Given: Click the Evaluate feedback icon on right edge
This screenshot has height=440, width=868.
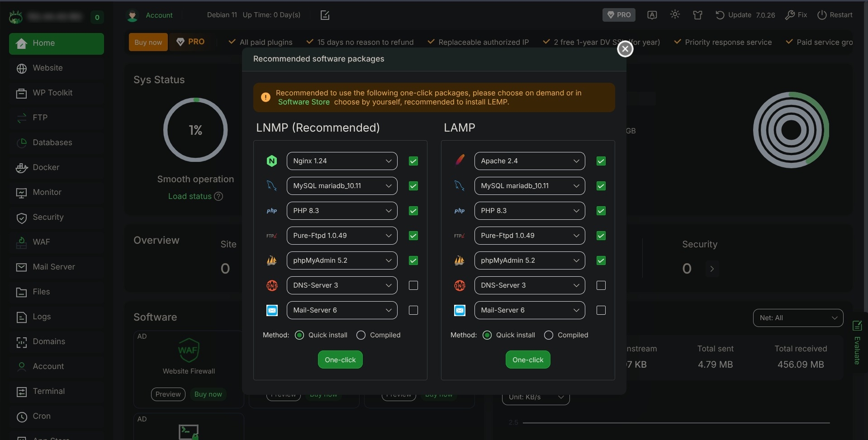Looking at the screenshot, I should pyautogui.click(x=857, y=326).
